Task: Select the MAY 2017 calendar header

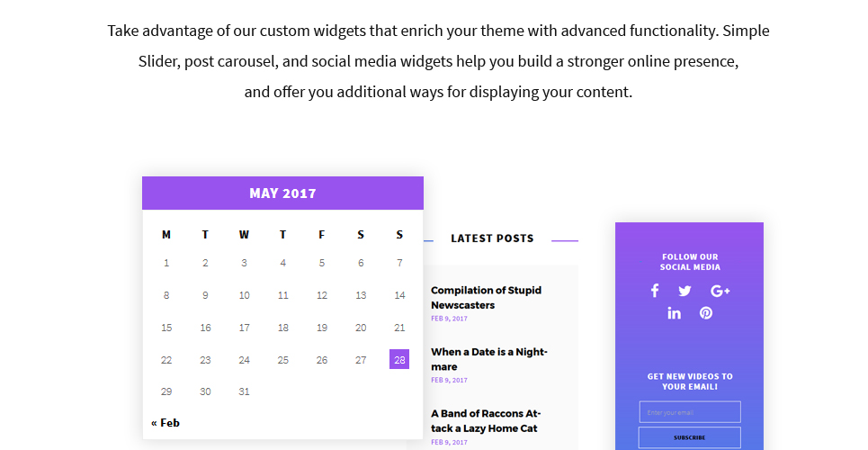Action: pos(282,193)
